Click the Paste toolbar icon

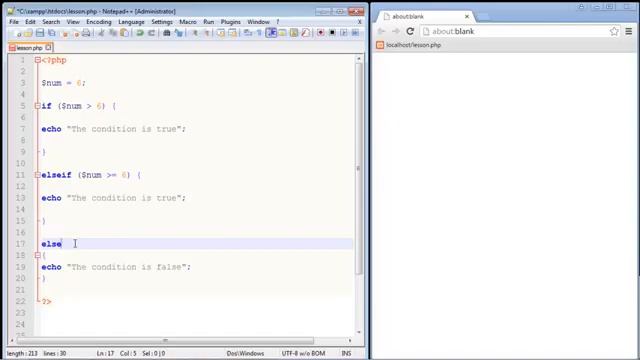pyautogui.click(x=124, y=33)
